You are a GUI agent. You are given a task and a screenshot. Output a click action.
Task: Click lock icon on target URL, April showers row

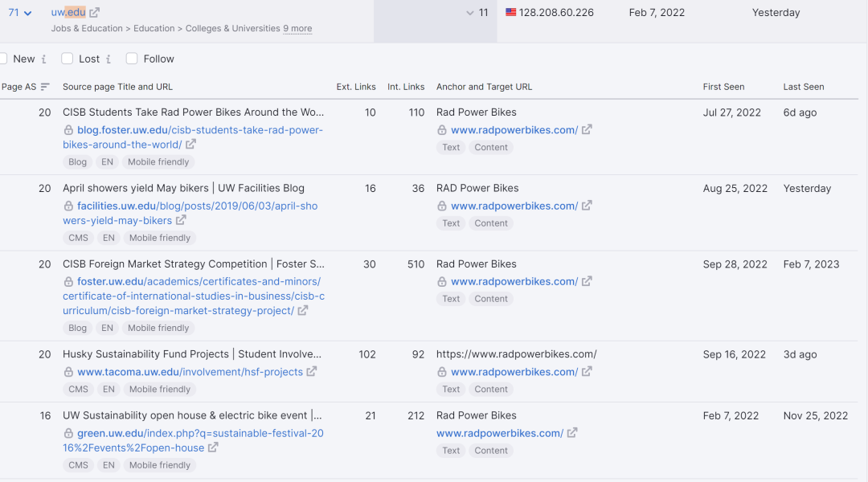[x=442, y=206]
